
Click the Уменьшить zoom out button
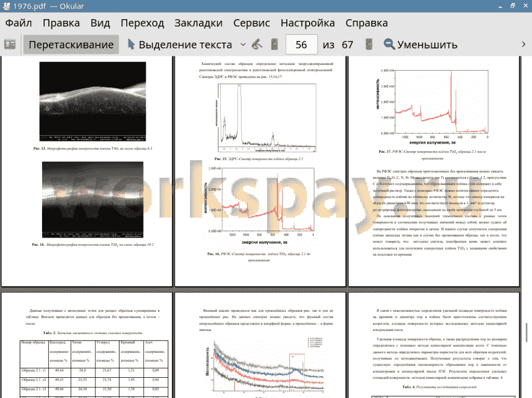420,45
